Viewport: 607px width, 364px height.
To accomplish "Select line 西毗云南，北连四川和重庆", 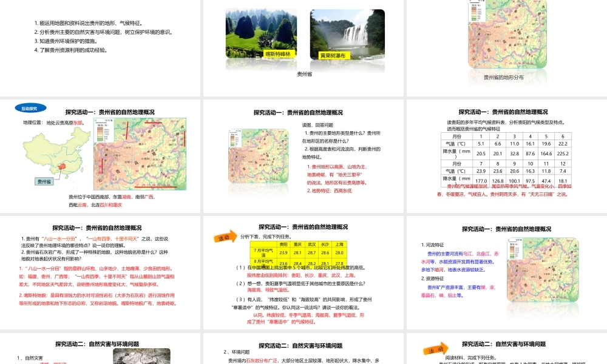I will [x=95, y=205].
